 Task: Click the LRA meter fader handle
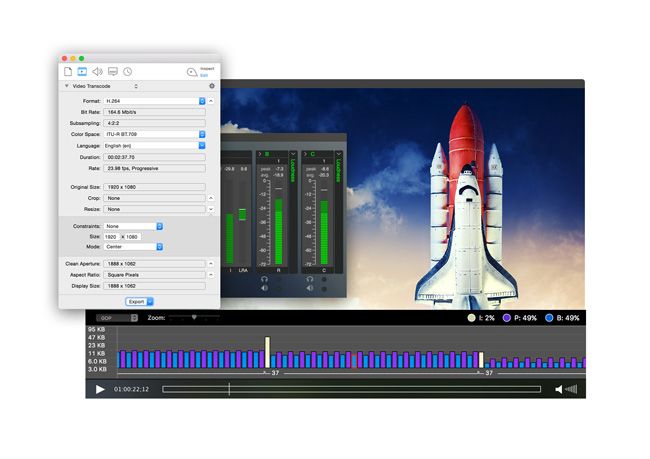(x=243, y=214)
